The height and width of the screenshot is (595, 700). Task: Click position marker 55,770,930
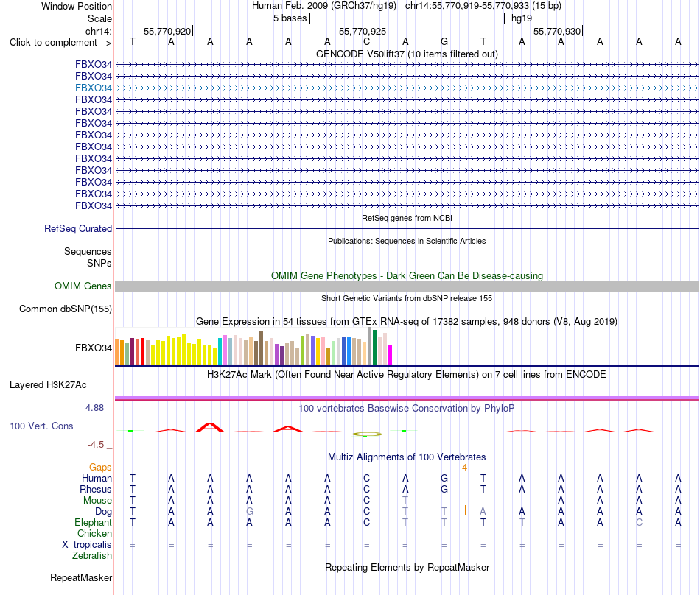557,31
